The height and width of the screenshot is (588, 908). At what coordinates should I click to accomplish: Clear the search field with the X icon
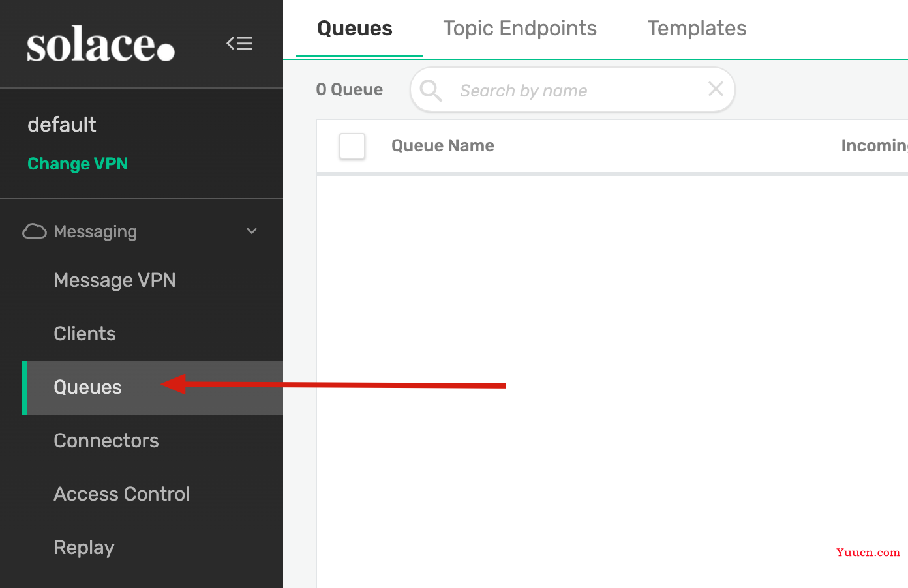(x=716, y=89)
